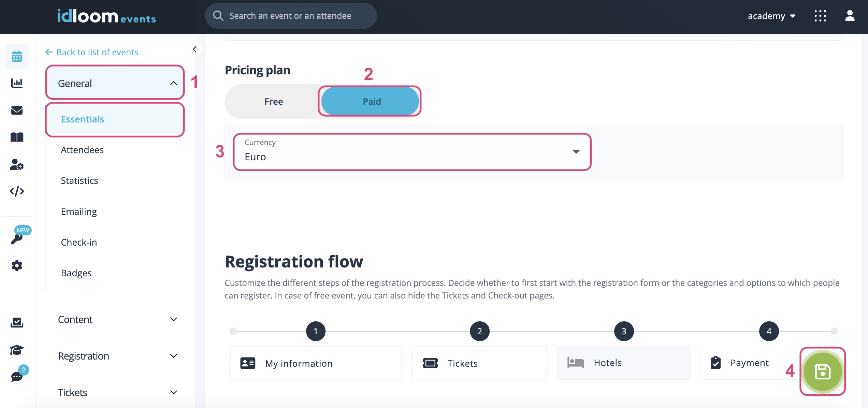Screen dimensions: 868x408
Task: Expand the Content section
Action: pyautogui.click(x=116, y=320)
